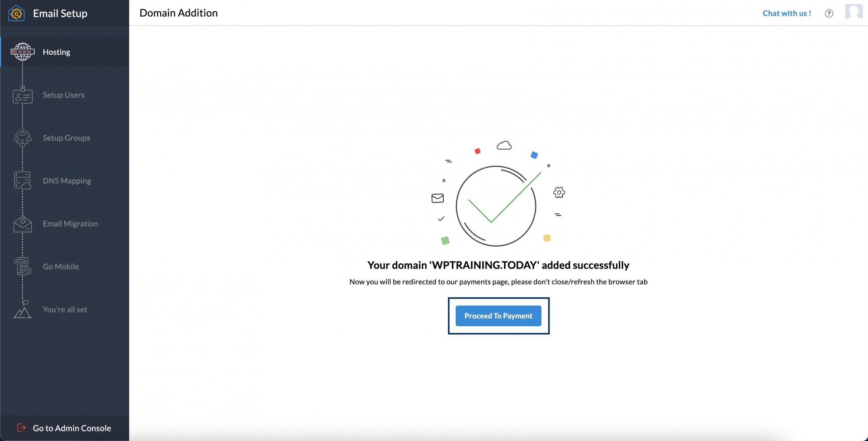Open the Setup Users step
Image resolution: width=868 pixels, height=441 pixels.
pos(63,95)
